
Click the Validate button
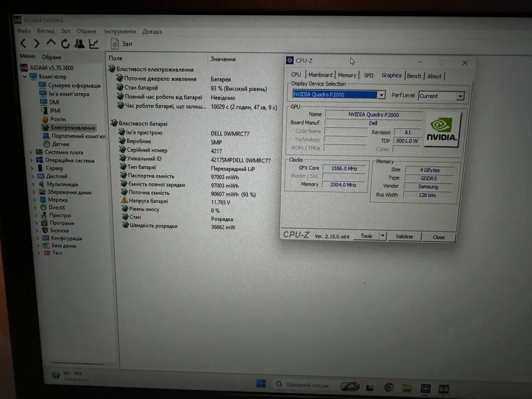click(404, 237)
